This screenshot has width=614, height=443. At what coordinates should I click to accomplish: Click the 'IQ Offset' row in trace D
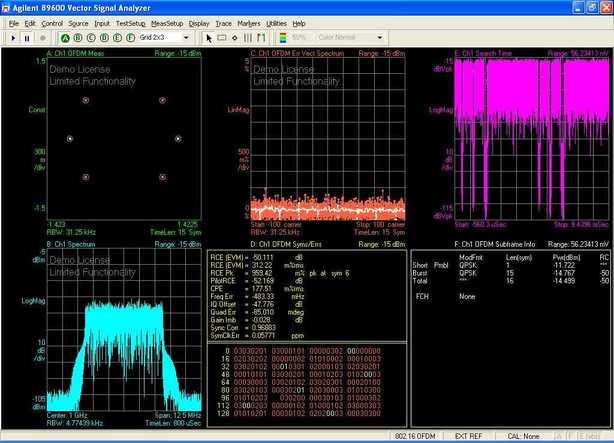coord(256,305)
